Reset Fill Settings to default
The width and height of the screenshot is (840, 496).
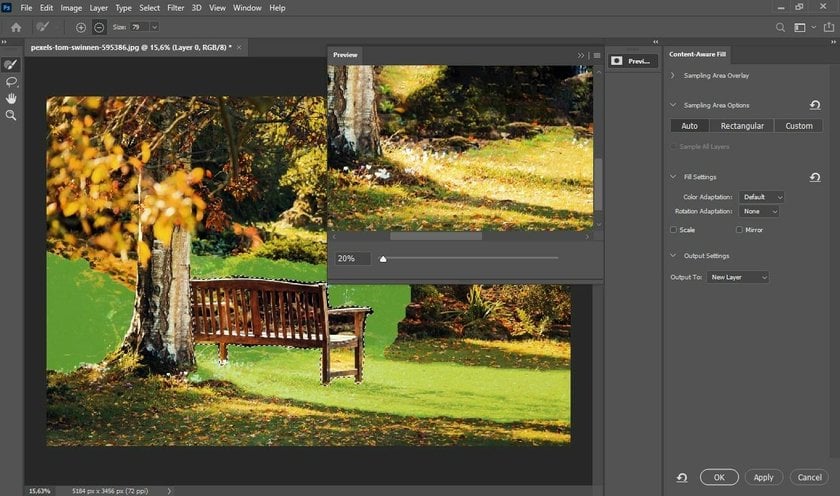point(815,177)
